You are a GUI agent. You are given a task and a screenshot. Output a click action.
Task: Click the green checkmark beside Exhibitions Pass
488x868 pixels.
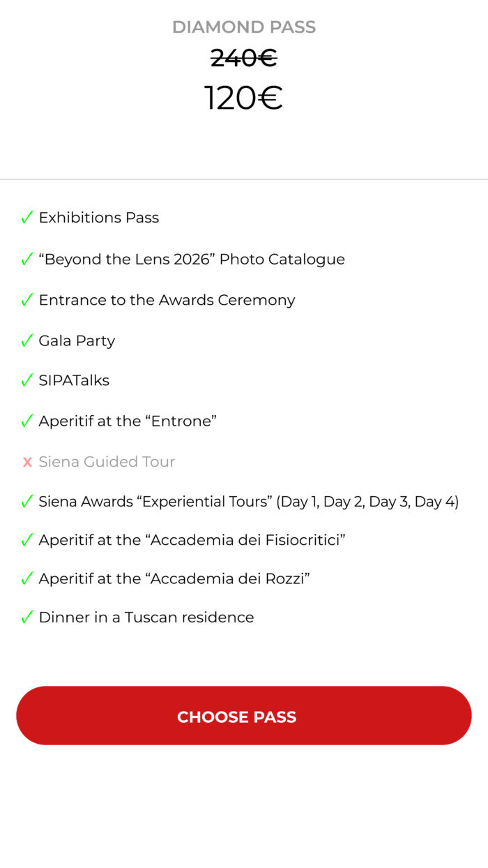pos(27,218)
